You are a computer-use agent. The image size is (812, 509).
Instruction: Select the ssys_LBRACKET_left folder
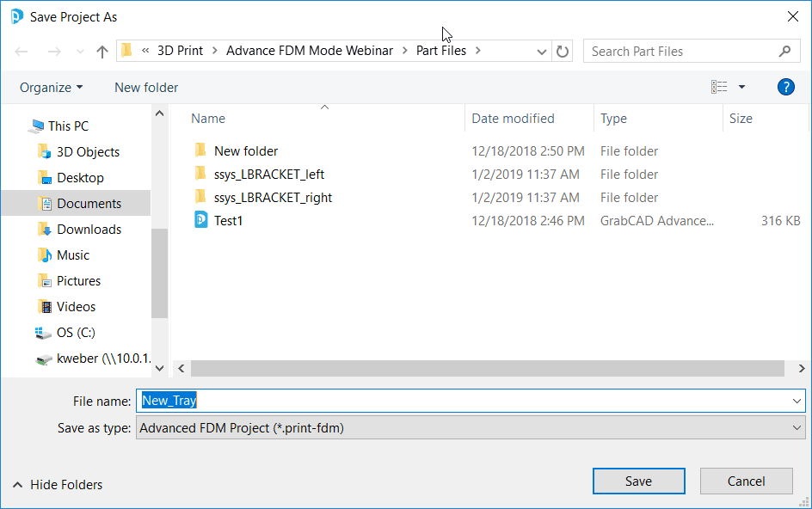pyautogui.click(x=269, y=175)
